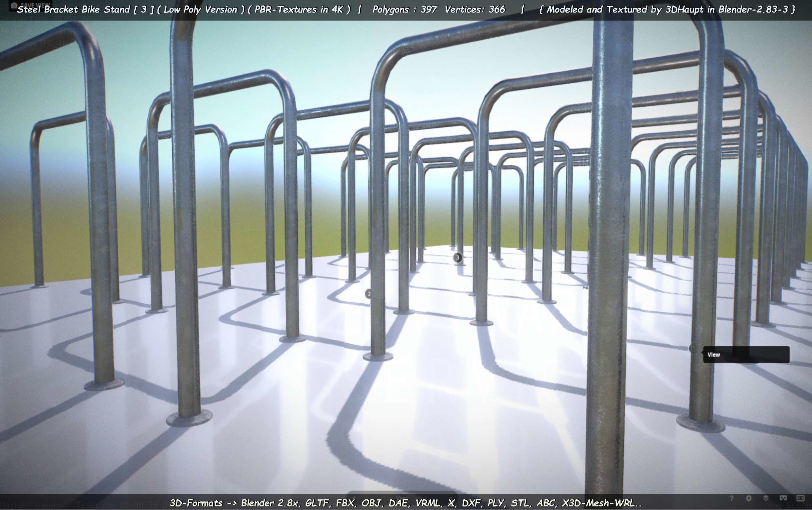This screenshot has width=812, height=510.
Task: Toggle fullscreen viewer mode icon
Action: (x=800, y=498)
